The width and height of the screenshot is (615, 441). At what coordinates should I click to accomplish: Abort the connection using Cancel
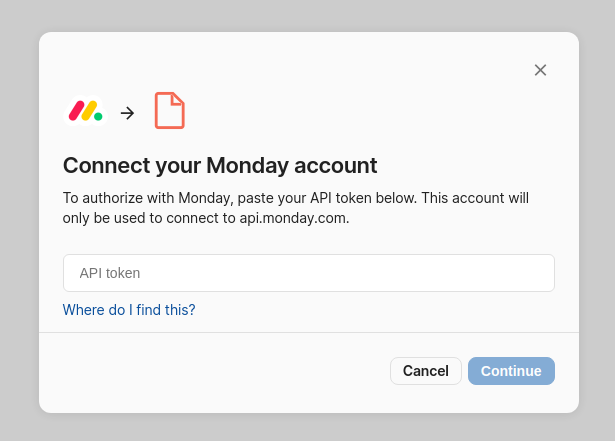pos(426,371)
